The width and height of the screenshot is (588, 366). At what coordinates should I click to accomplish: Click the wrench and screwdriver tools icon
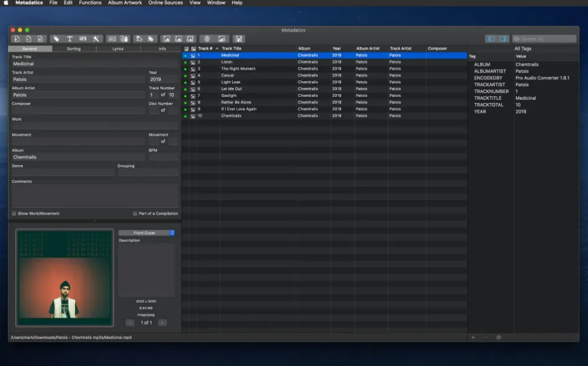click(96, 38)
